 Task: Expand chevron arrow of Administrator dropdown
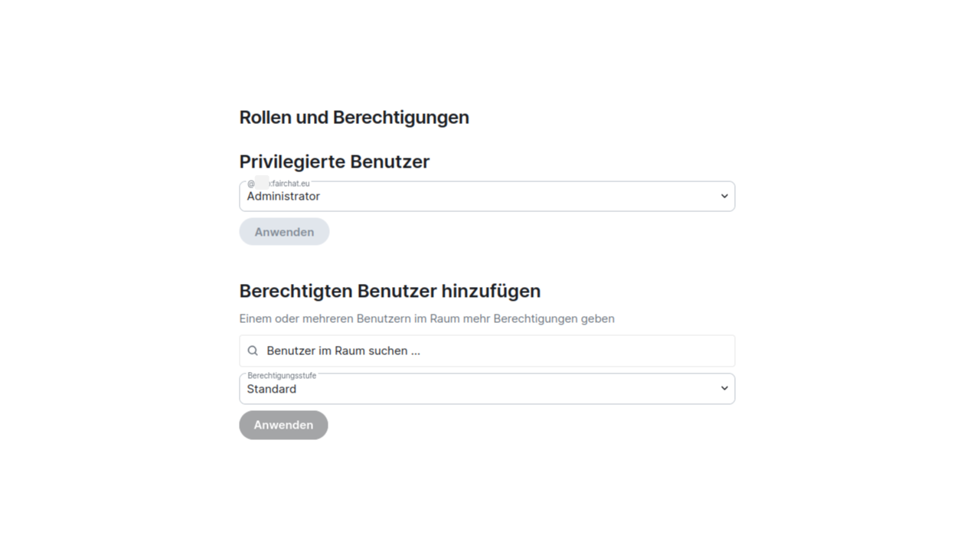724,196
